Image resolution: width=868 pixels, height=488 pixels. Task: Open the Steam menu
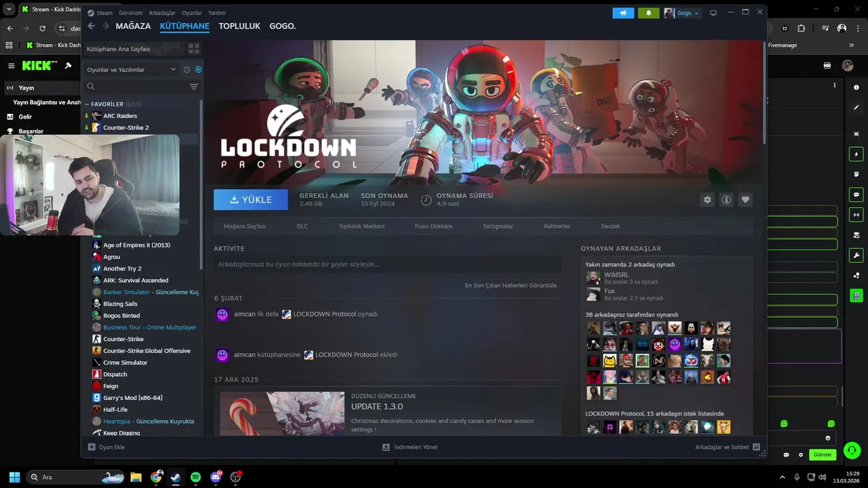[x=104, y=13]
